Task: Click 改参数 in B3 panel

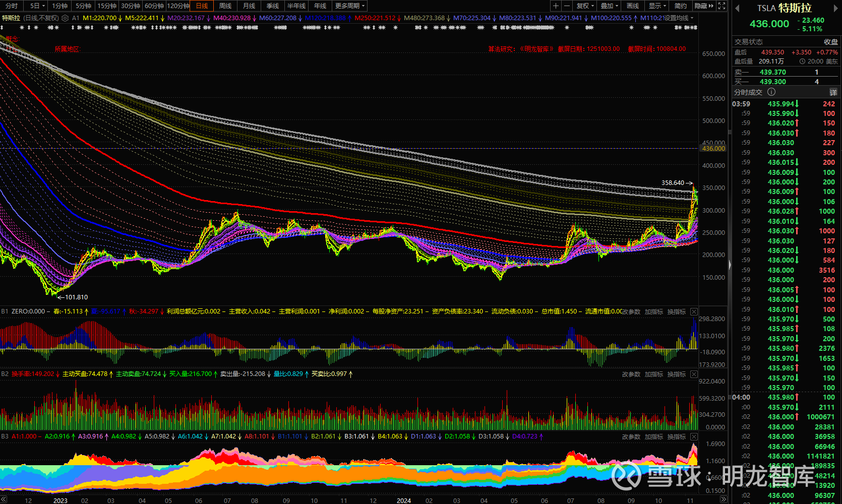Action: pyautogui.click(x=631, y=437)
